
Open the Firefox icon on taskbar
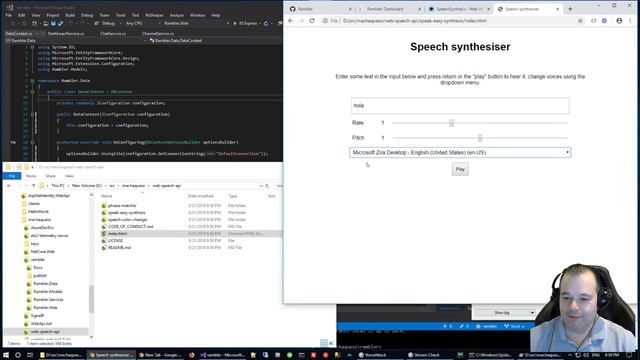[191, 355]
